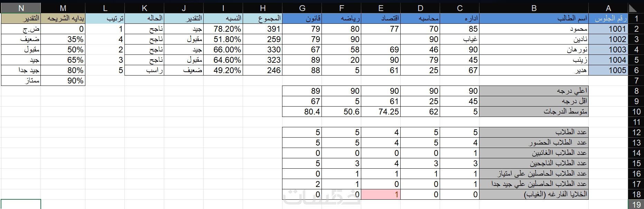Select the عدد الطلاب الناجحين label cell
Screen dimensions: 644x209
[x=534, y=163]
